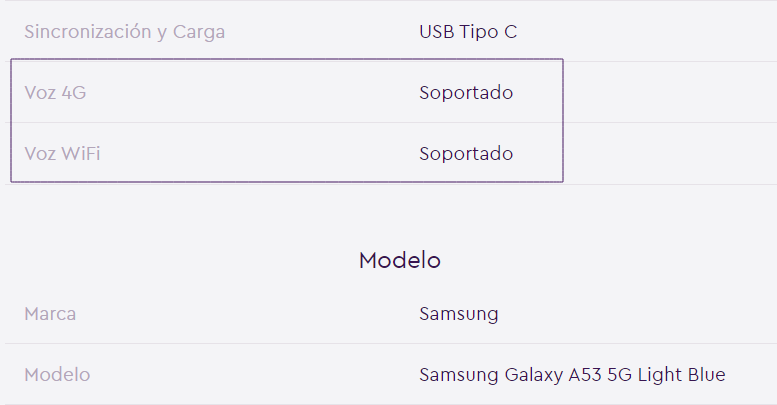777x405 pixels.
Task: Click the "Modelo" label below Marca
Action: pyautogui.click(x=57, y=375)
